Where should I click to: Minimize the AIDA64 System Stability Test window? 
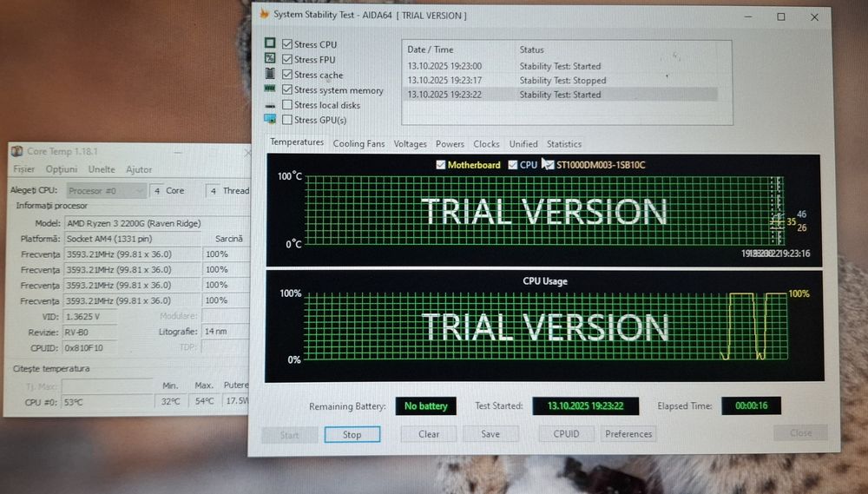[748, 16]
